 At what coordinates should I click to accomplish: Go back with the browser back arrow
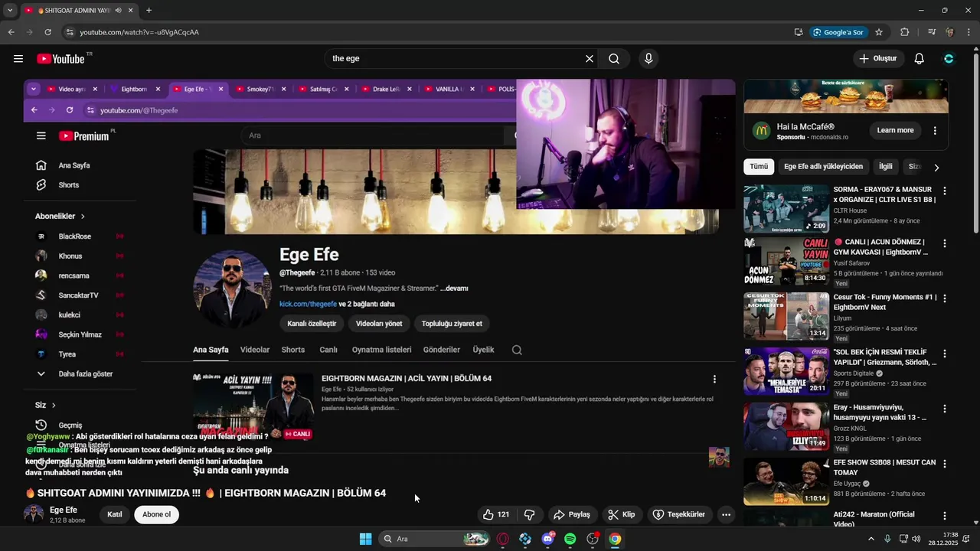11,32
